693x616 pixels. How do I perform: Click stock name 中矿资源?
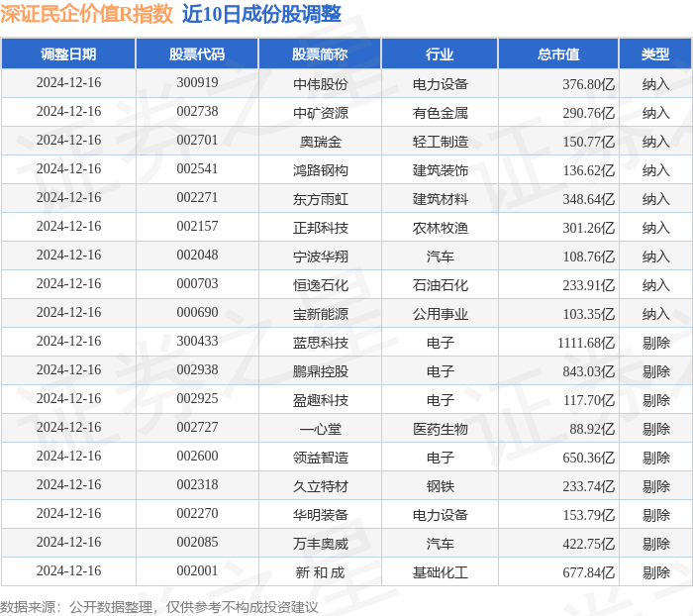click(x=321, y=113)
